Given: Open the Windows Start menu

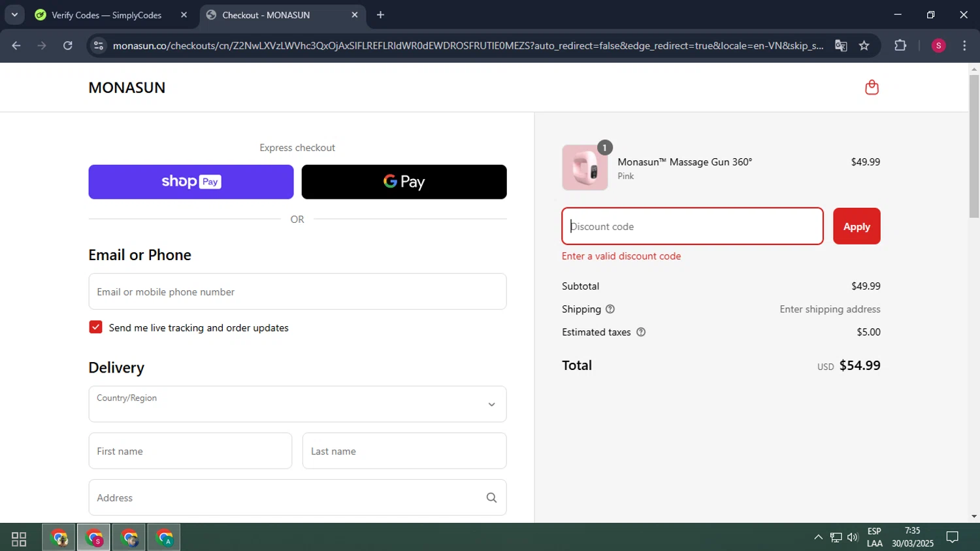Looking at the screenshot, I should coord(19,539).
